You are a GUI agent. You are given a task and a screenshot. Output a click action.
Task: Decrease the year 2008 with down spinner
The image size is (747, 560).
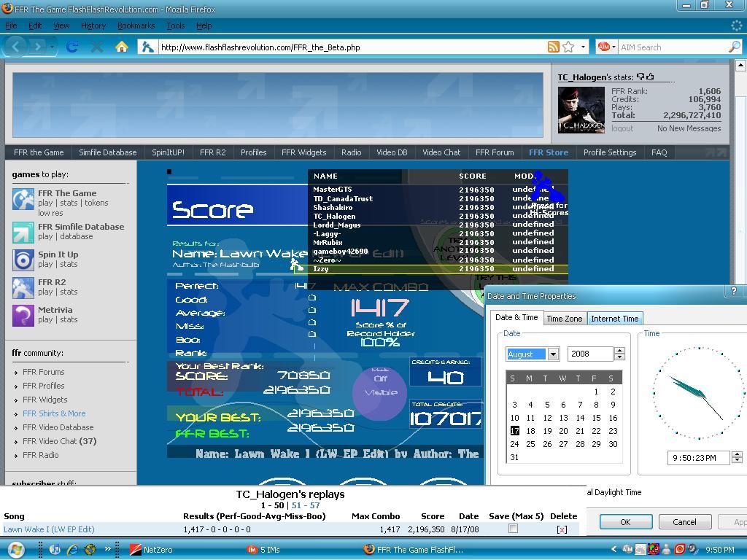[619, 357]
